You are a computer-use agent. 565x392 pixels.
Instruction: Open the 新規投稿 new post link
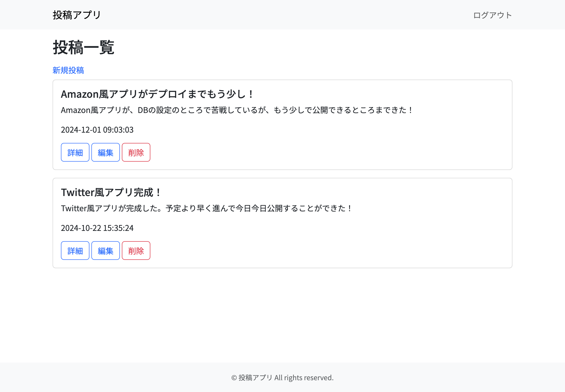[68, 70]
